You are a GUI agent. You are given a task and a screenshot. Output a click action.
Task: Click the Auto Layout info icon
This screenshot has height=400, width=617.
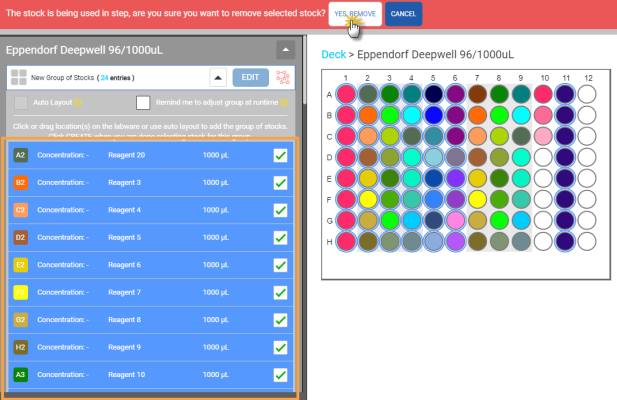click(x=78, y=103)
